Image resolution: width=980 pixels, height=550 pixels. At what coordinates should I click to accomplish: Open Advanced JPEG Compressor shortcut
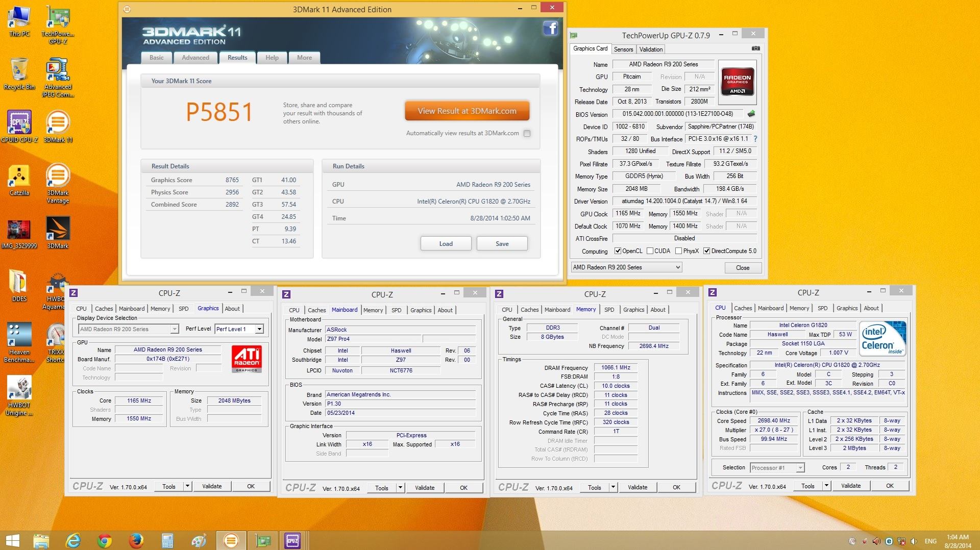[58, 78]
